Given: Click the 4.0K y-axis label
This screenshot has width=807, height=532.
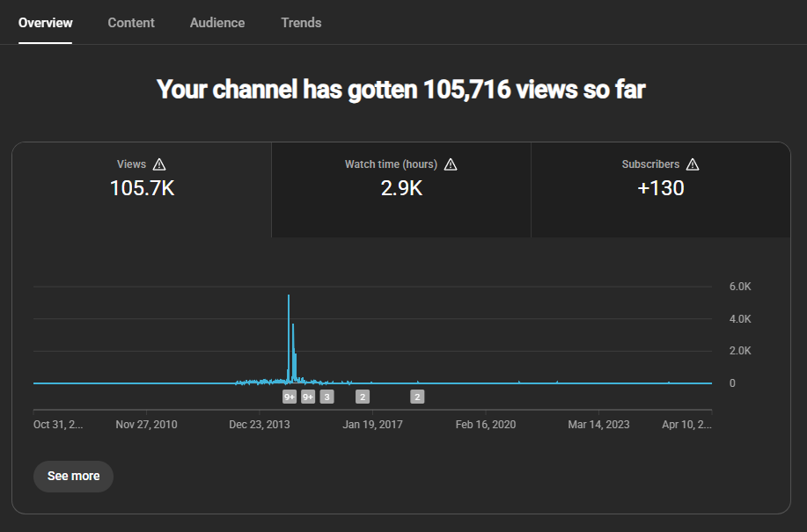Looking at the screenshot, I should point(740,319).
